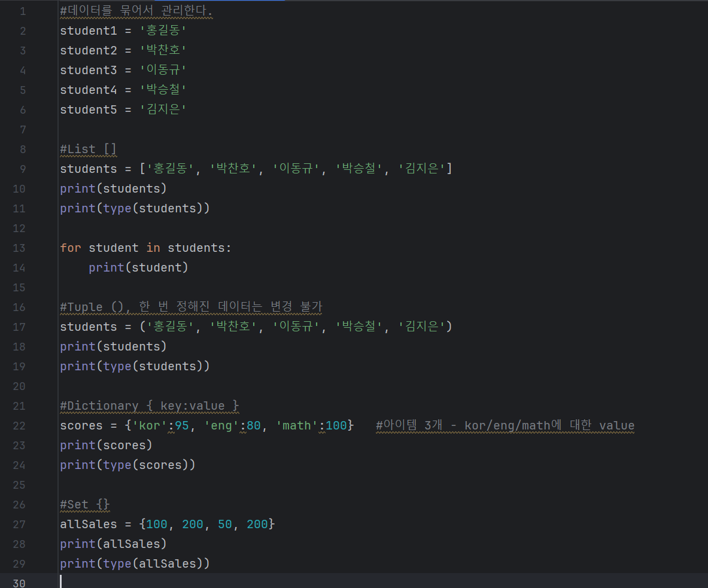The width and height of the screenshot is (708, 588).
Task: Click the comment '#데이터를 묶어서 관리한다.'
Action: (x=136, y=10)
